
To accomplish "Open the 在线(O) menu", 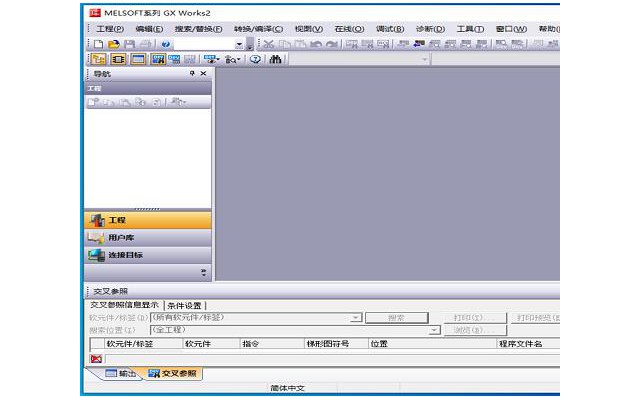I will click(349, 29).
